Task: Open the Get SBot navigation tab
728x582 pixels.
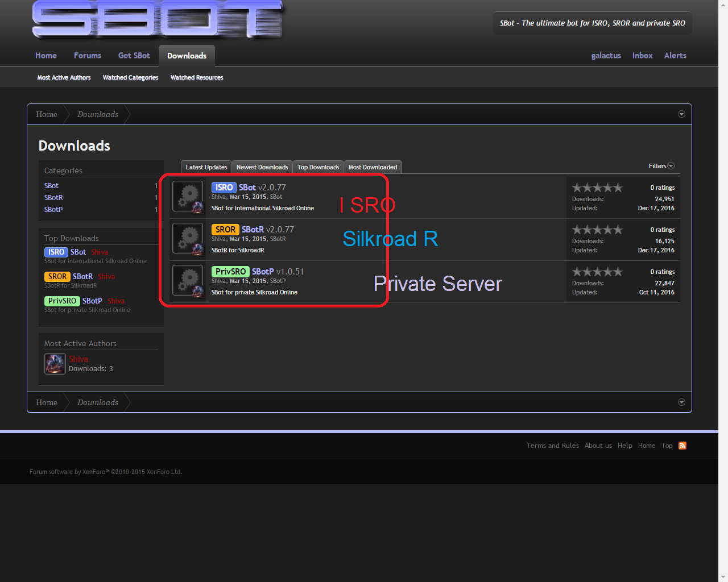Action: [x=134, y=56]
